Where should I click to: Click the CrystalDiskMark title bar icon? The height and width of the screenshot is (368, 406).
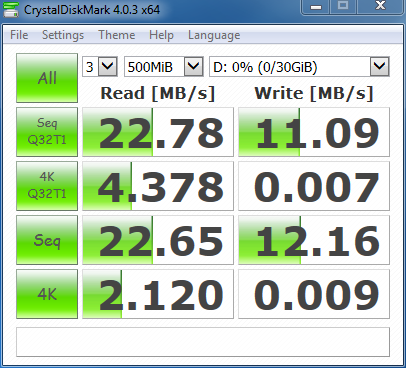[x=11, y=9]
